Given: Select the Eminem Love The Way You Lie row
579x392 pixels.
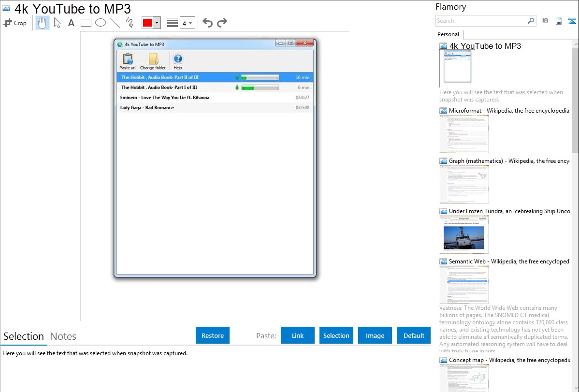Looking at the screenshot, I should (x=215, y=98).
